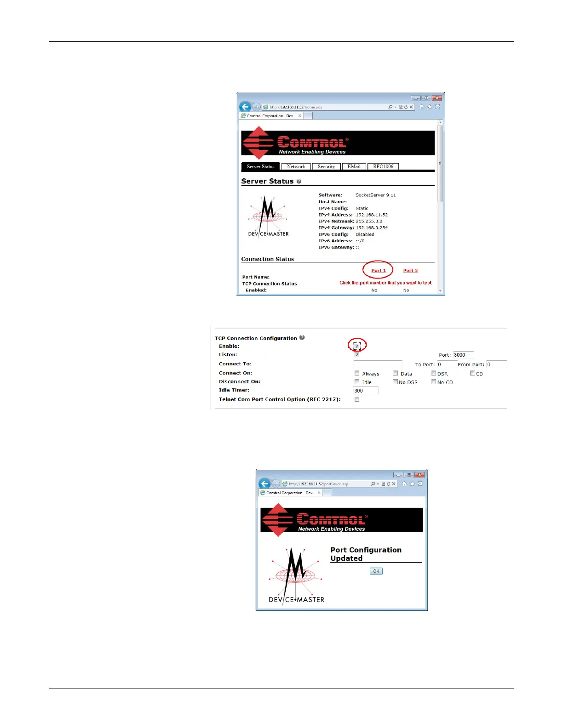Click search magnifier in portSaved.asp address bar

click(373, 484)
